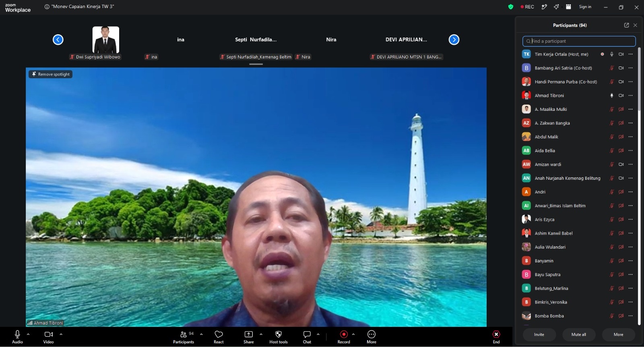Click the More button in Participants panel
Screen dimensions: 644x347
(x=619, y=335)
